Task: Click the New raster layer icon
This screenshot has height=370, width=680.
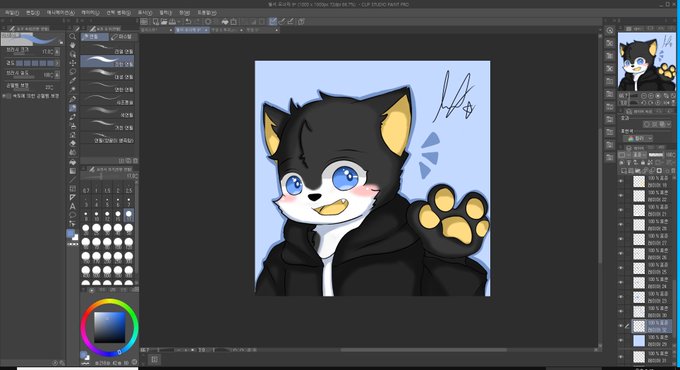Action: tap(624, 170)
